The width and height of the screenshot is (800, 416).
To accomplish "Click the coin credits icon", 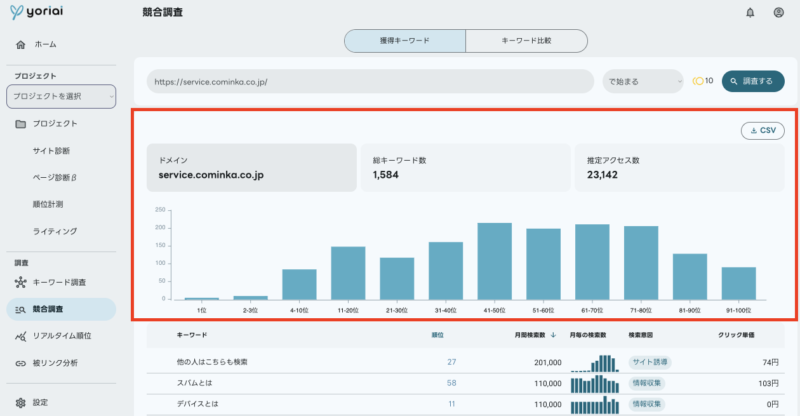I will 698,81.
